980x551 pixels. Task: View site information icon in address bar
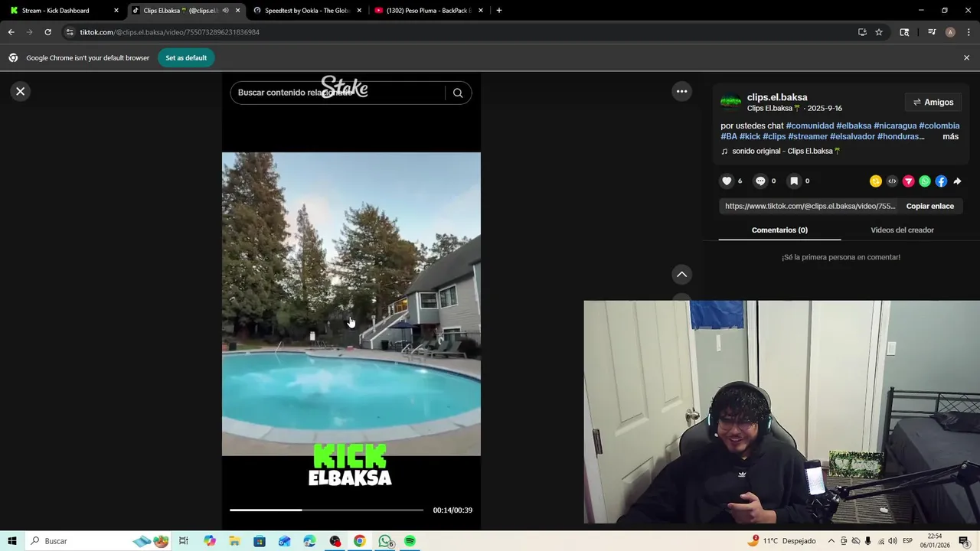(70, 32)
